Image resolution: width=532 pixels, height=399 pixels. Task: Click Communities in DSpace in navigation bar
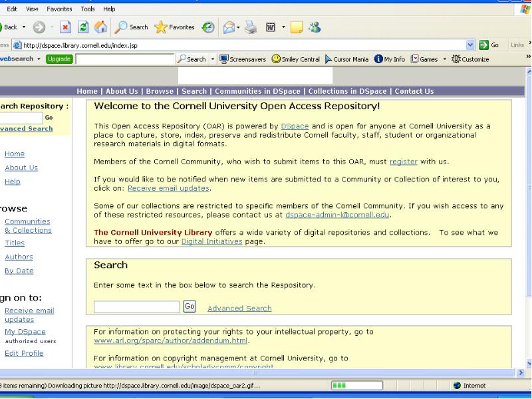(257, 91)
